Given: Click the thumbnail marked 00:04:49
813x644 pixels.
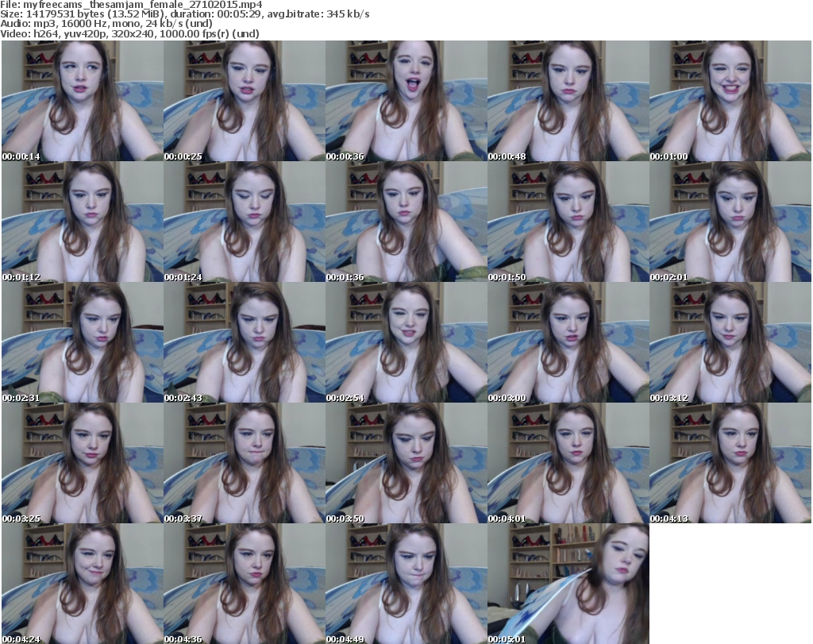Looking at the screenshot, I should 406,584.
